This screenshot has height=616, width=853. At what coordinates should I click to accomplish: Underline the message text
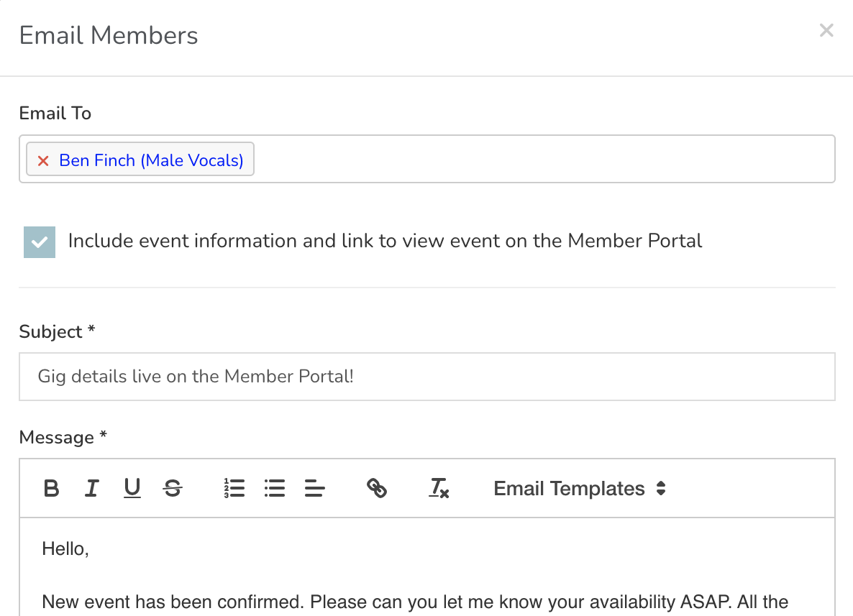[x=132, y=488]
